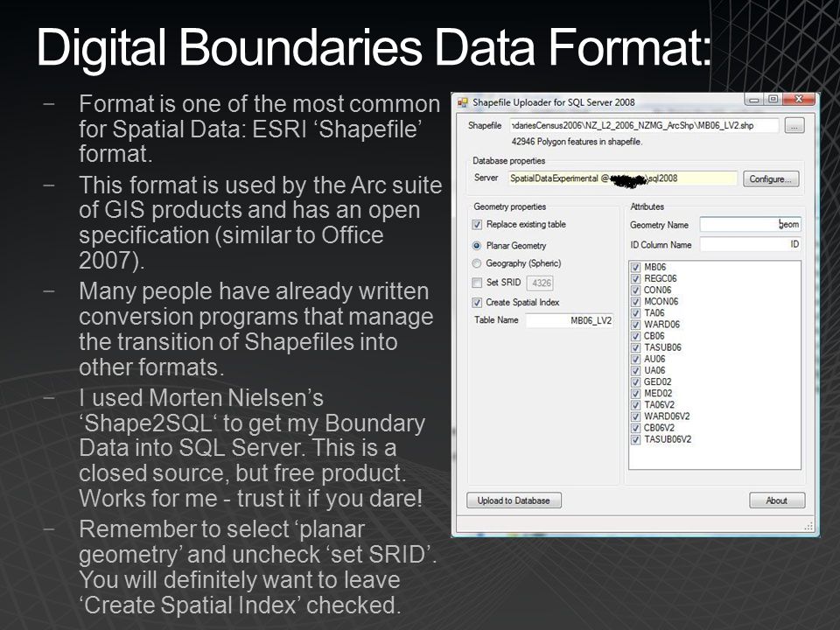The height and width of the screenshot is (630, 840).
Task: Click the Shapefile Uploader app icon in title bar
Action: pyautogui.click(x=462, y=101)
